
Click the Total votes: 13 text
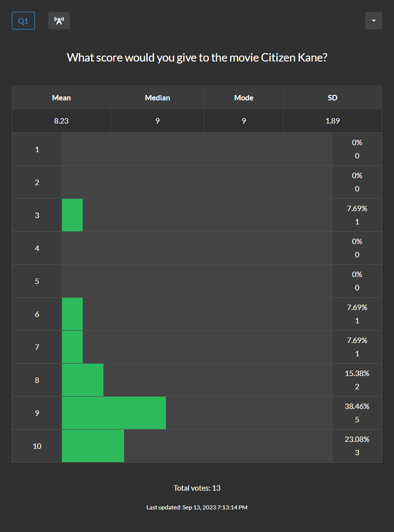(197, 488)
